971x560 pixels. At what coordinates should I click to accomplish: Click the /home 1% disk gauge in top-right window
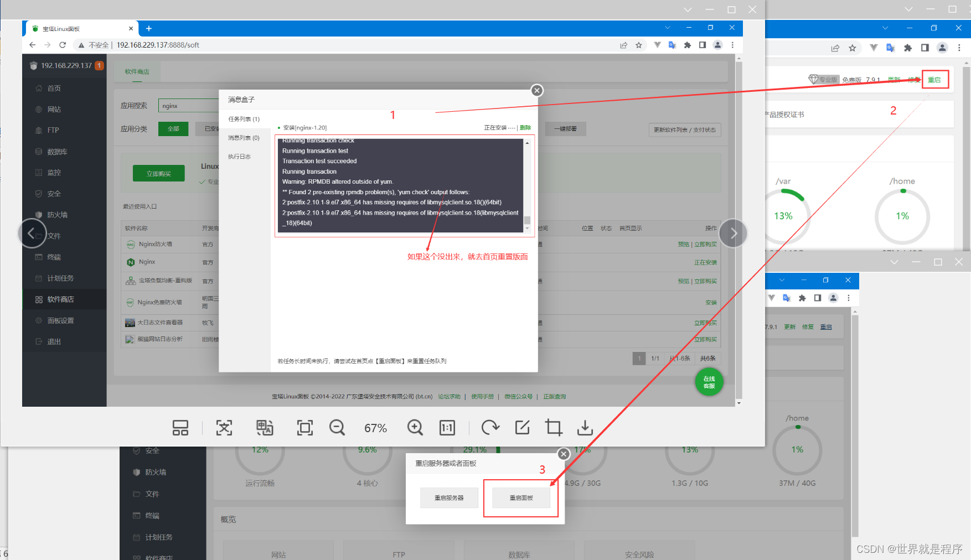(x=902, y=216)
